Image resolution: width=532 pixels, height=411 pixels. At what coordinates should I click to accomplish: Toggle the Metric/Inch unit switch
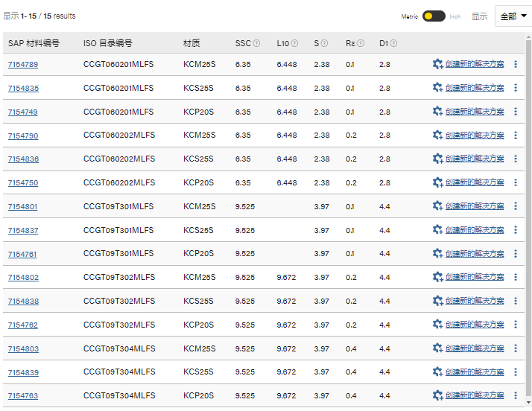433,16
